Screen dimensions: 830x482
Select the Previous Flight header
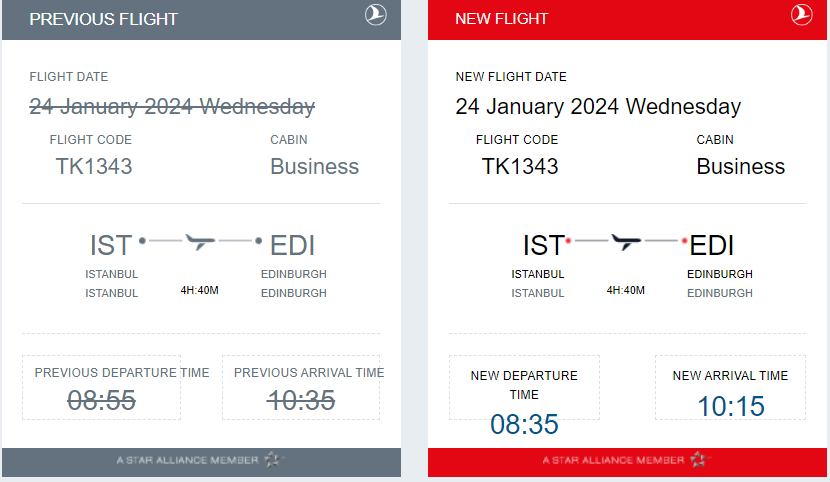104,19
